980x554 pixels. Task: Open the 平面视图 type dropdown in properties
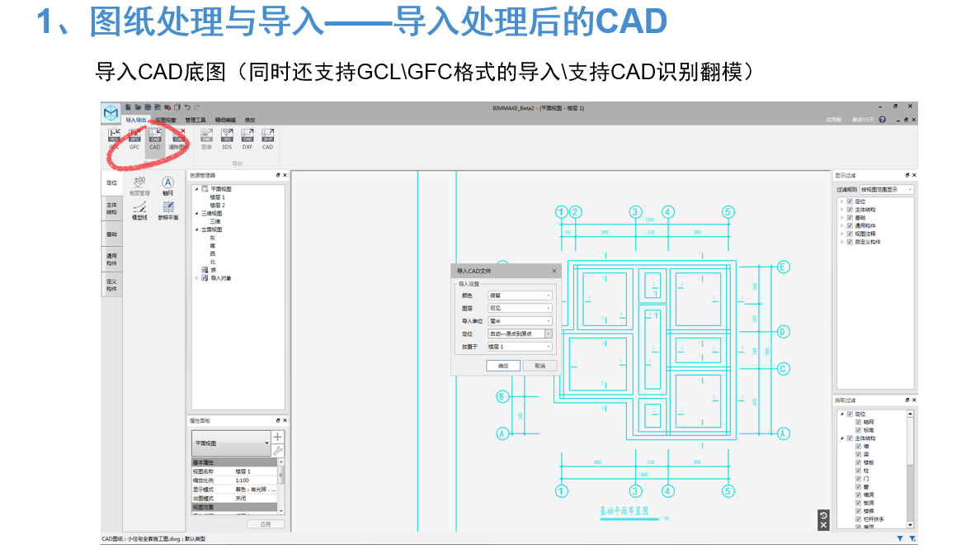(231, 443)
